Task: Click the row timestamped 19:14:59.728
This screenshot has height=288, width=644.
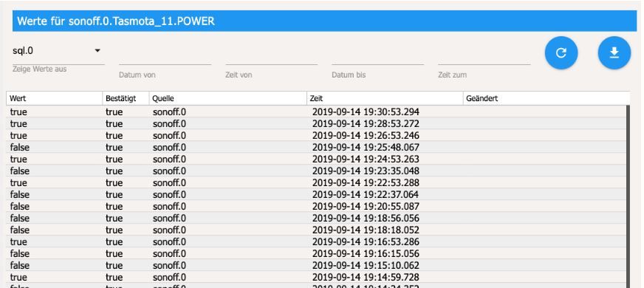Action: 316,278
